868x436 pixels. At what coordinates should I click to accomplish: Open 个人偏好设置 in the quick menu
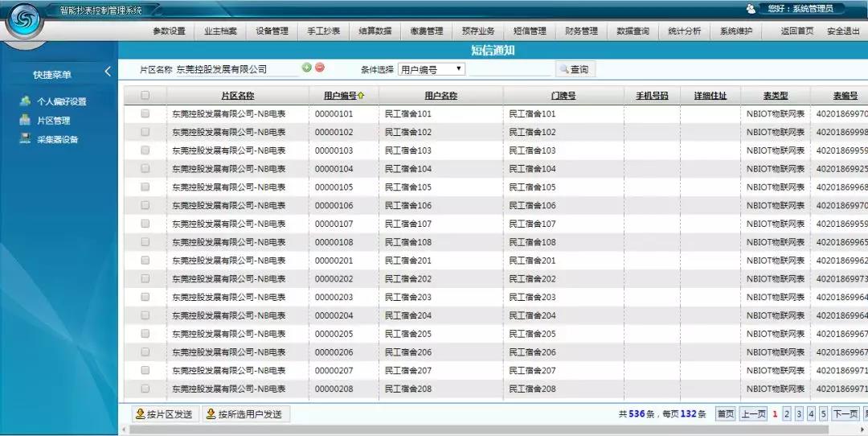61,102
